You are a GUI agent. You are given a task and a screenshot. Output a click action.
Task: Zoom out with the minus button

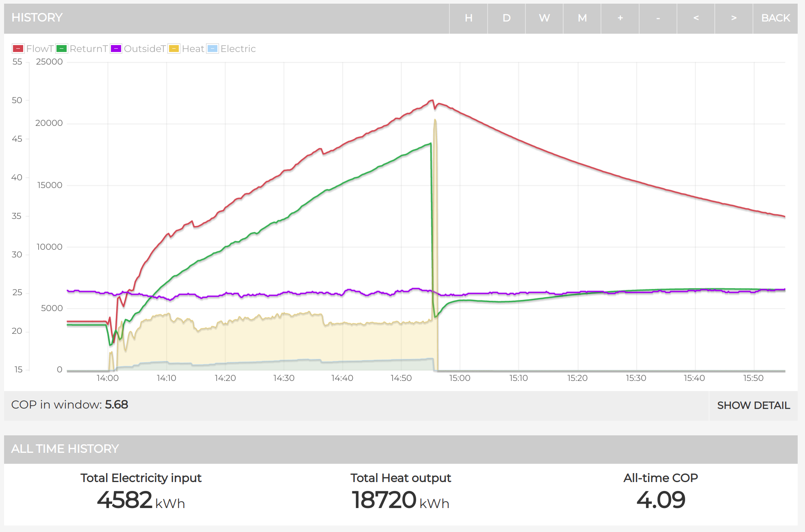pyautogui.click(x=658, y=18)
